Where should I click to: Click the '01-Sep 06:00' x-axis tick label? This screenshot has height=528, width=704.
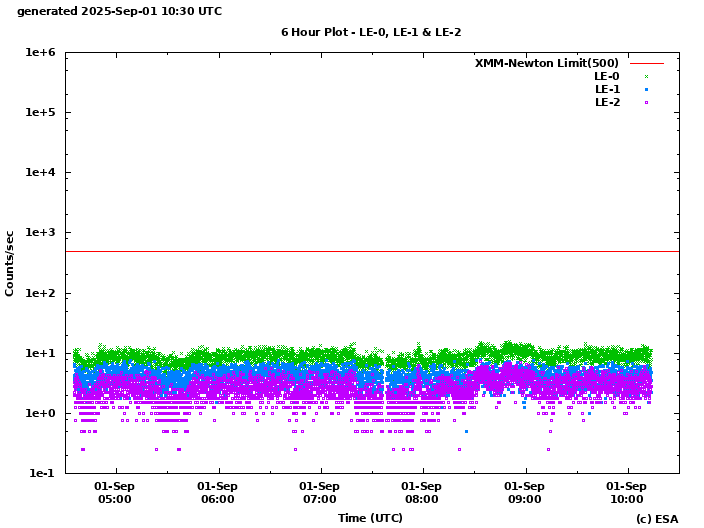coord(217,493)
